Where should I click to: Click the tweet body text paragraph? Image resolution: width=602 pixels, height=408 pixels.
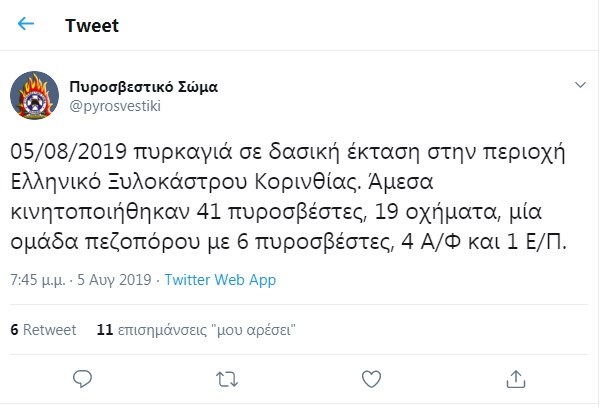(288, 197)
